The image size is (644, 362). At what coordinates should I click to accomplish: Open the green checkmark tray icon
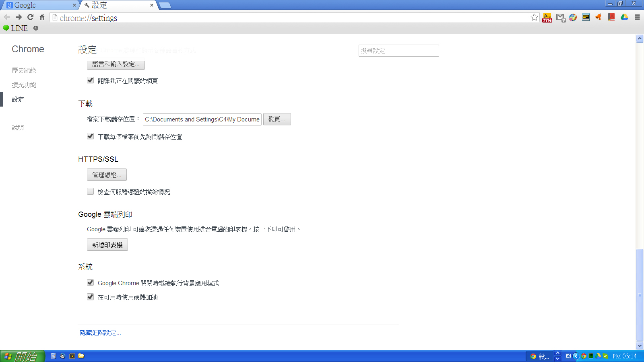[605, 356]
